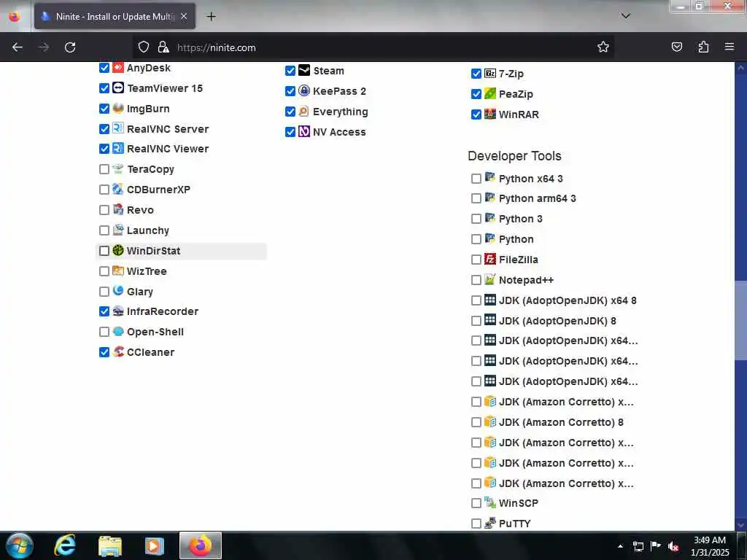Check the JDK (AdoptOpenJDK) x64 8 checkbox
The height and width of the screenshot is (560, 747).
(x=476, y=300)
